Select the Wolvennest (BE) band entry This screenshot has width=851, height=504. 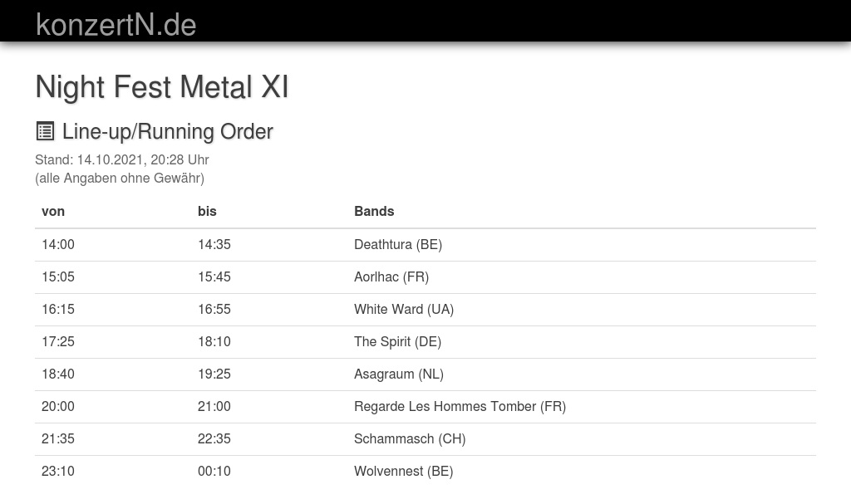(x=403, y=471)
